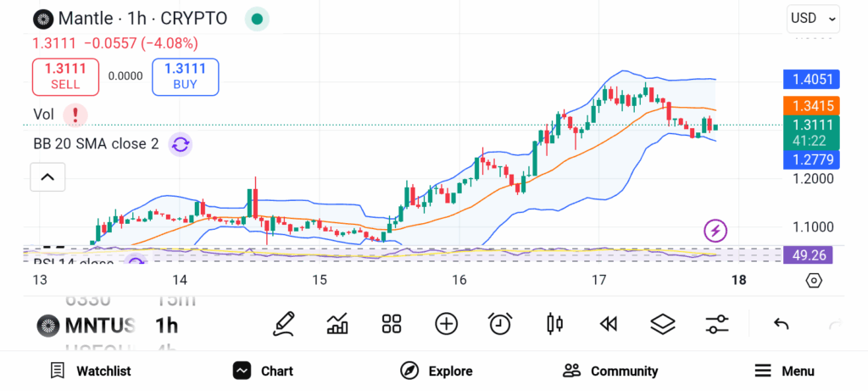Open the Watchlist tab
The width and height of the screenshot is (868, 391).
(x=90, y=371)
